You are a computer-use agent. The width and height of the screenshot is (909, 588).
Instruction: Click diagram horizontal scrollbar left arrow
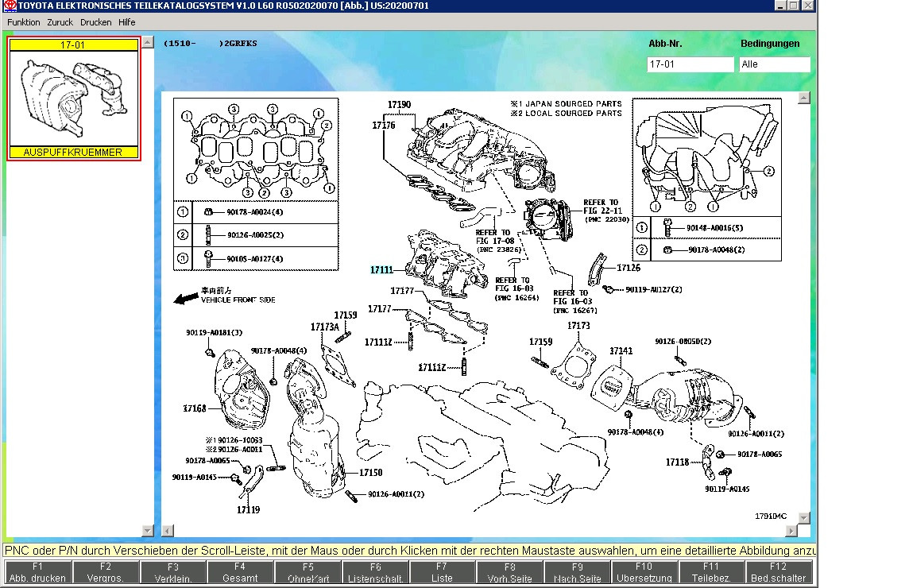coord(168,530)
